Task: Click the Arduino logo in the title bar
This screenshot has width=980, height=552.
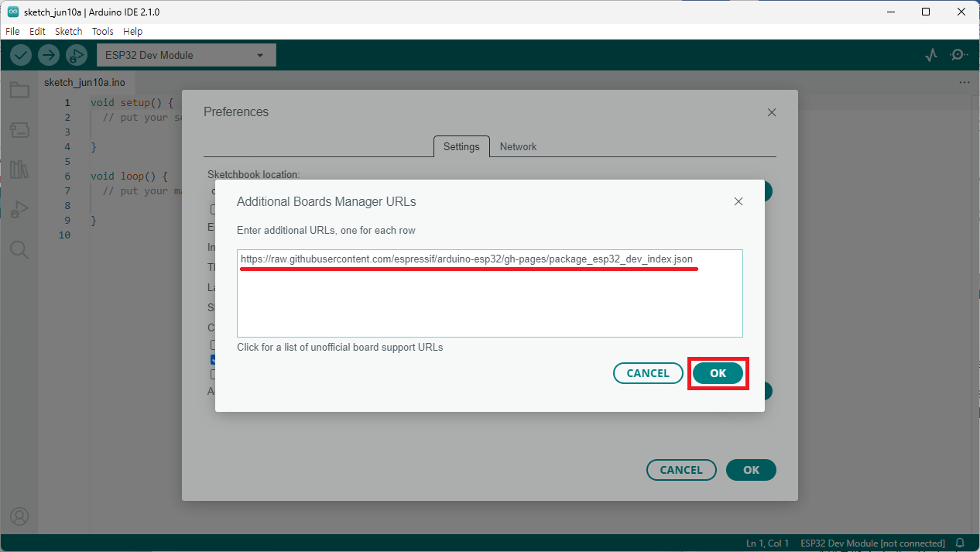Action: tap(13, 12)
